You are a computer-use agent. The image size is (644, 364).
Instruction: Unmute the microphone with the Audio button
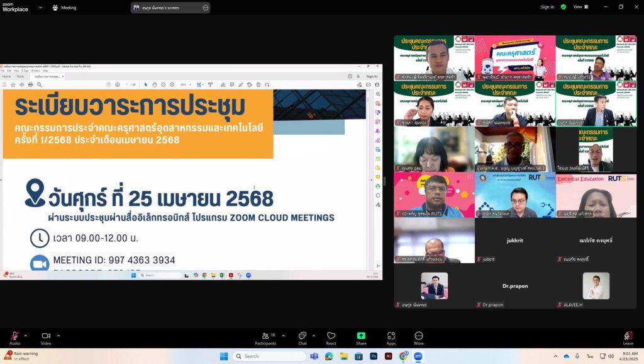15,338
